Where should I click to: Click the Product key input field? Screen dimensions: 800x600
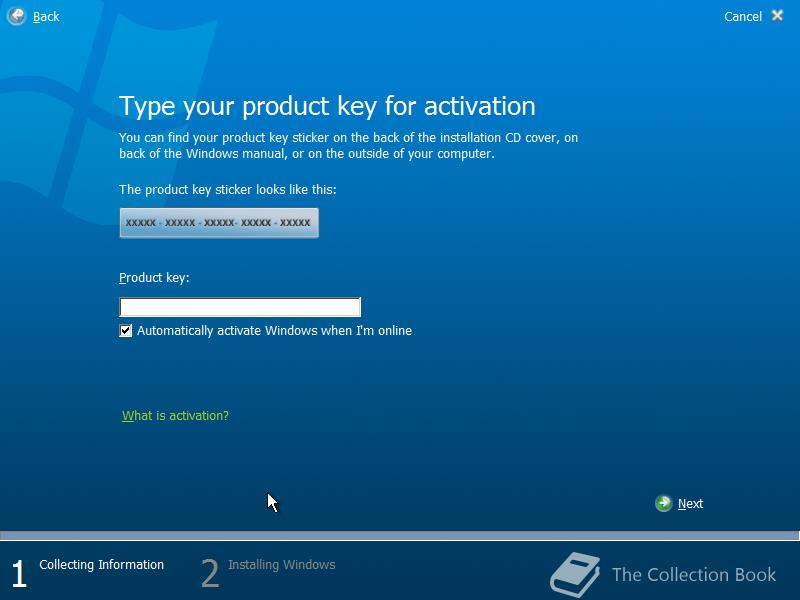click(x=240, y=307)
